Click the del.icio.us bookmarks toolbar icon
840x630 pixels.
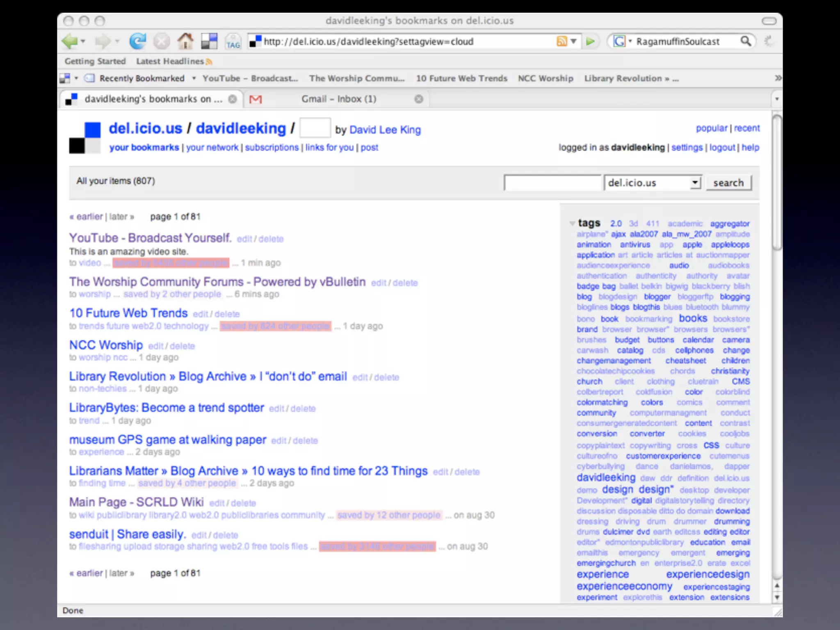coord(209,41)
